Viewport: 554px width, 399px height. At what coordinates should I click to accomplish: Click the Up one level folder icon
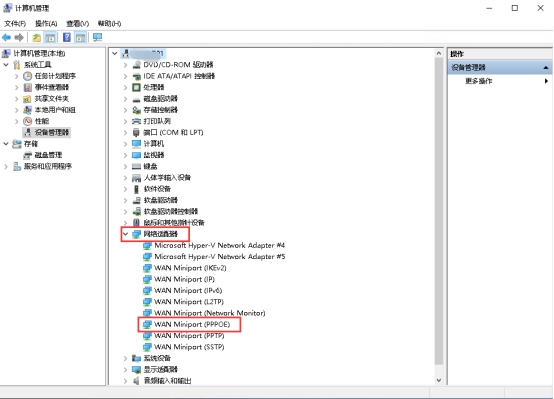point(36,37)
